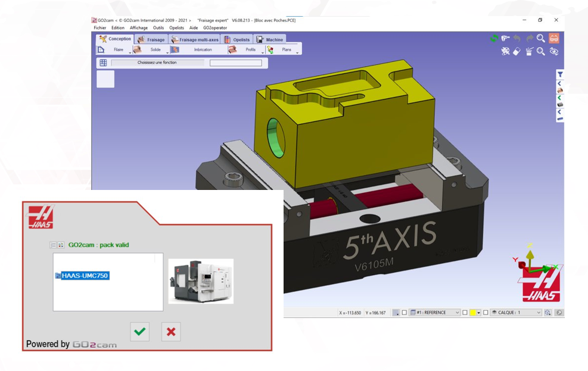Open the Profils dropdown arrow
Screen dimensions: 588x371
263,52
